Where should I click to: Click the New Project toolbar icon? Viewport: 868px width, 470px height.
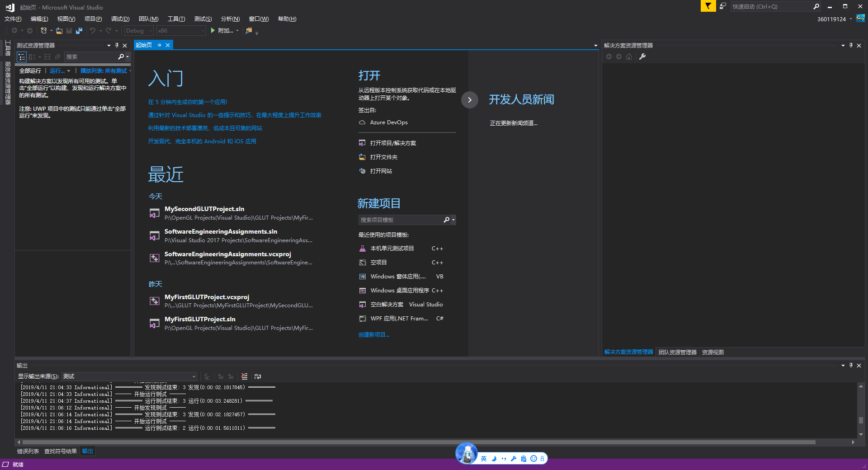(43, 31)
